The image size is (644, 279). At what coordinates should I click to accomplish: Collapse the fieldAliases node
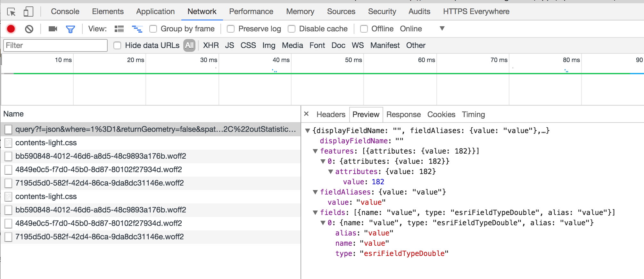315,192
